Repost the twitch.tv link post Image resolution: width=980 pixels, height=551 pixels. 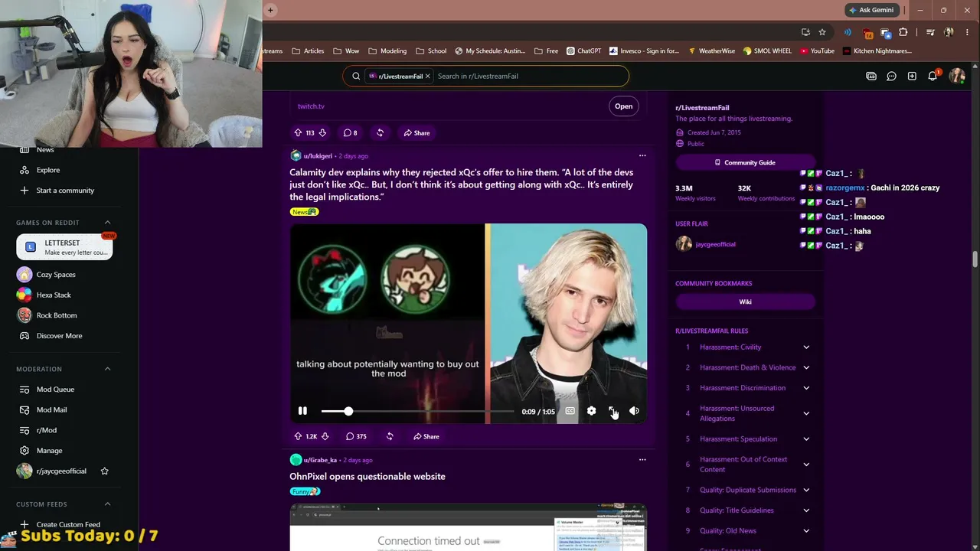pyautogui.click(x=380, y=132)
